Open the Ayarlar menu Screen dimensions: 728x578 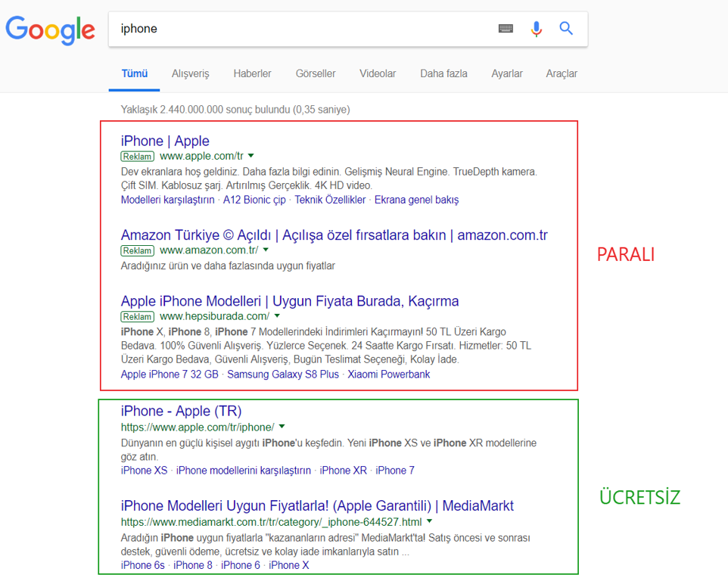click(507, 73)
